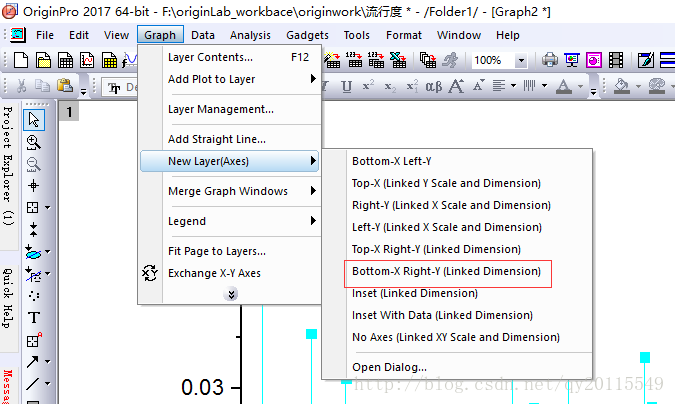This screenshot has width=675, height=404.
Task: Select the Line drawing tool
Action: (33, 383)
